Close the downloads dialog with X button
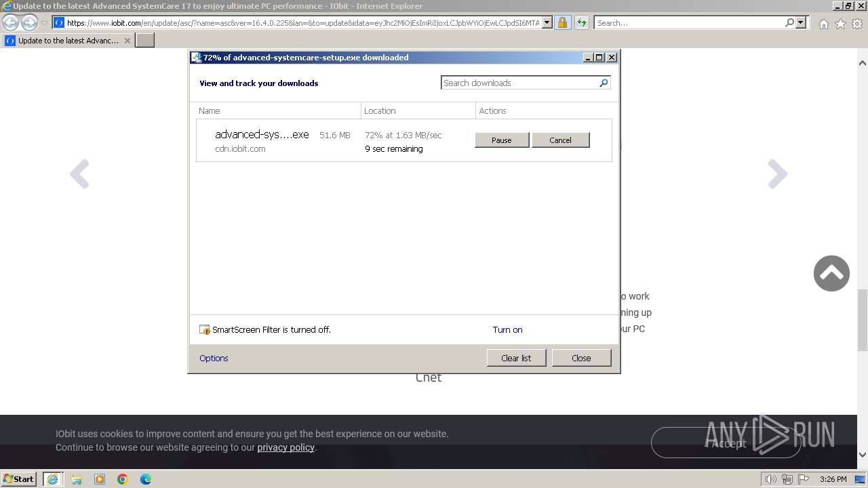 (x=611, y=58)
